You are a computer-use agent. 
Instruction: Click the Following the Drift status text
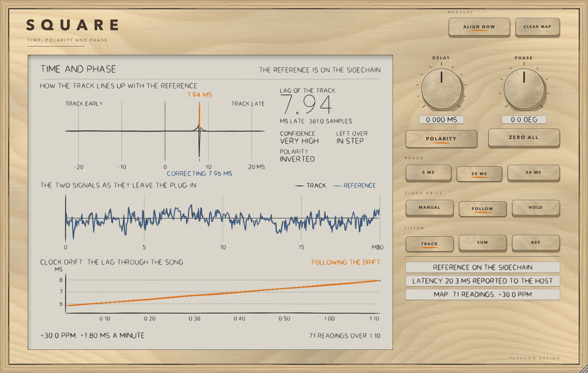tap(346, 262)
